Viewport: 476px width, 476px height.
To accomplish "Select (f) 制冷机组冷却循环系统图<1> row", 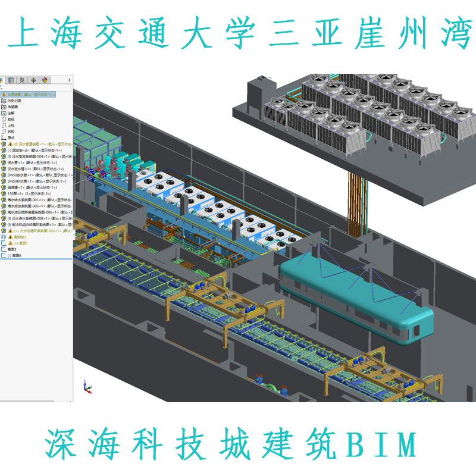I will 36,225.
